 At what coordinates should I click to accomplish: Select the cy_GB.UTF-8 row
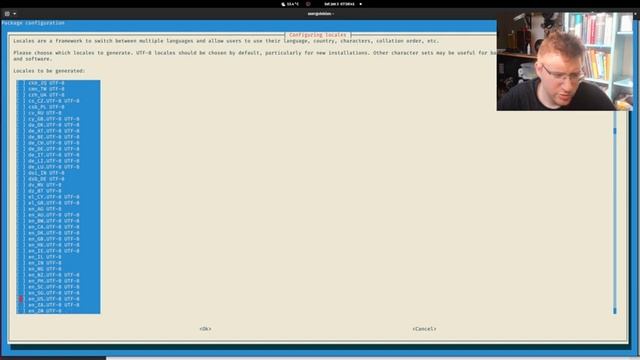[x=58, y=119]
